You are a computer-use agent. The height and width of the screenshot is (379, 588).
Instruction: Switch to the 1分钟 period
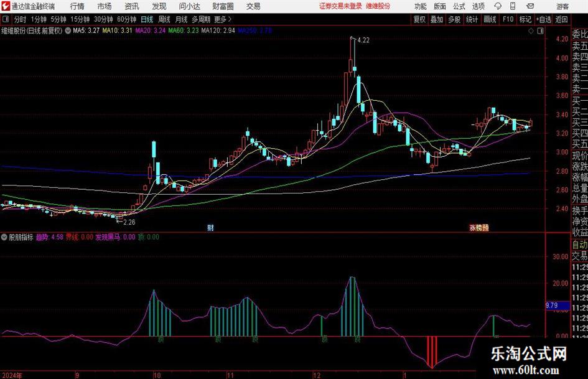39,19
